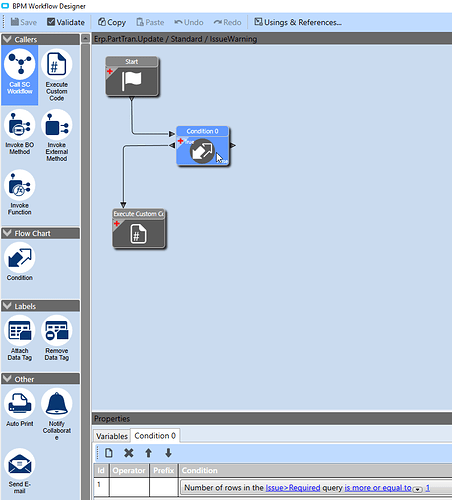Pick the Execute Custom Code palette icon

point(57,64)
